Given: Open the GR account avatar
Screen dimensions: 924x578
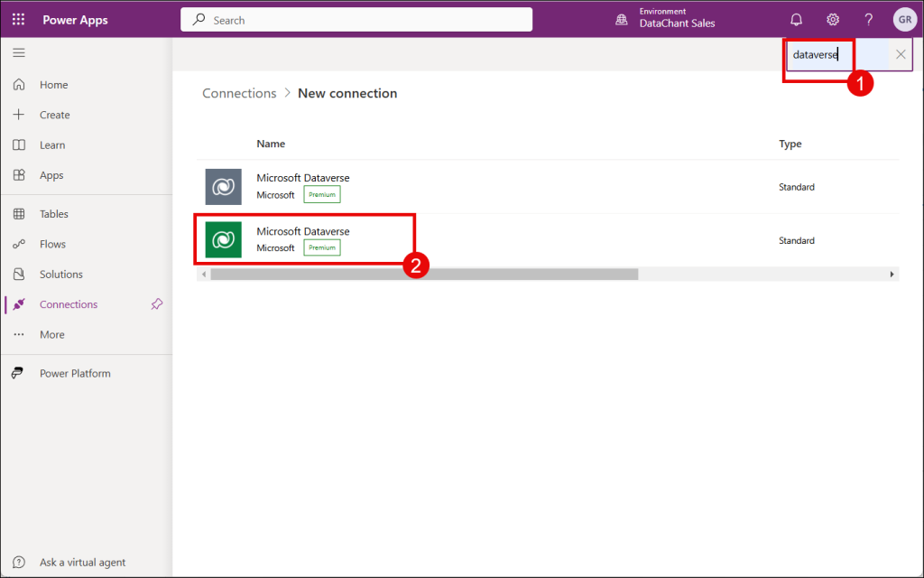Looking at the screenshot, I should point(904,20).
